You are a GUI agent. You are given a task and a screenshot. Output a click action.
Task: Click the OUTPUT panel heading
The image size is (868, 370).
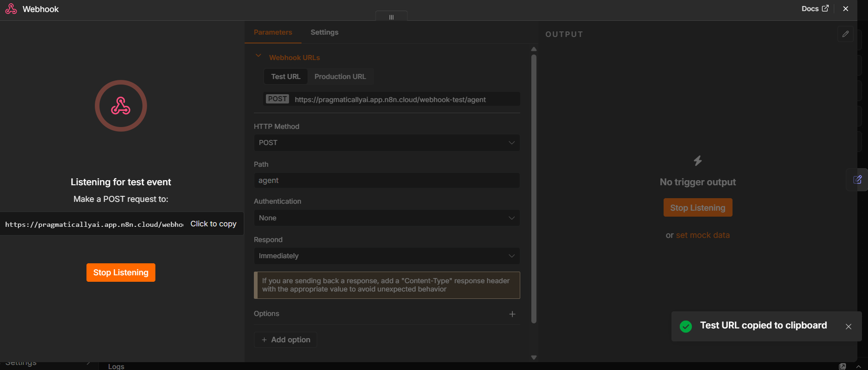pyautogui.click(x=564, y=34)
